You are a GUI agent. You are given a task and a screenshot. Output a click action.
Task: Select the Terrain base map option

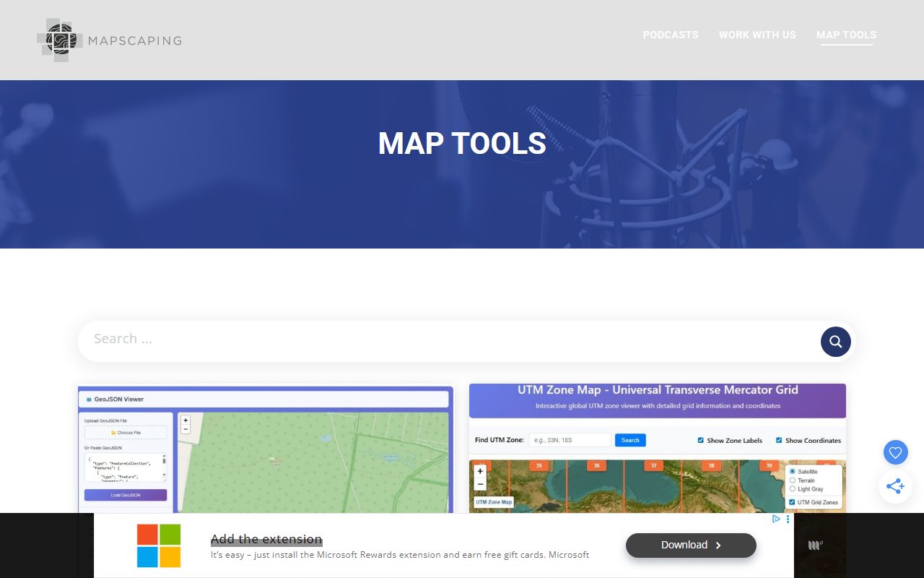792,480
